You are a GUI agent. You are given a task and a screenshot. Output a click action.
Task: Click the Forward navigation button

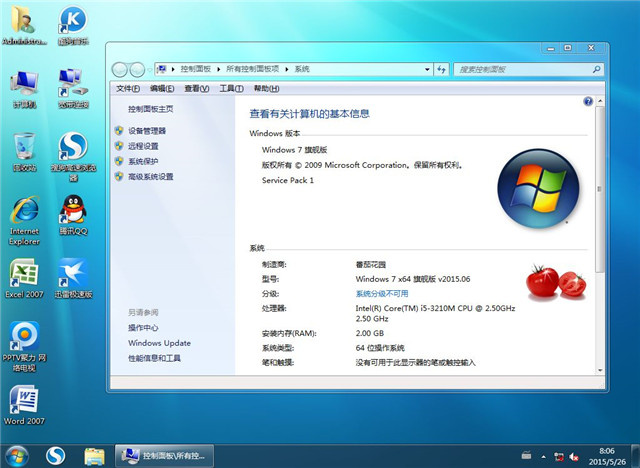(137, 70)
